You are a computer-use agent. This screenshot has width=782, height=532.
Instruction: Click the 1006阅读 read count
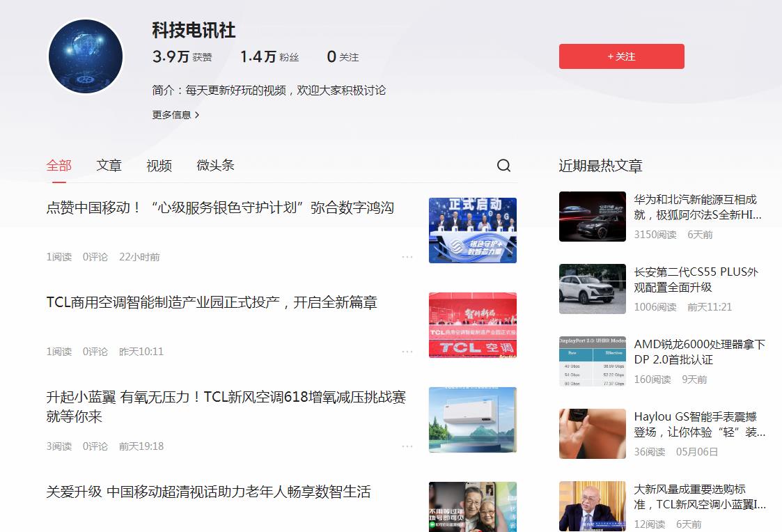pyautogui.click(x=655, y=306)
